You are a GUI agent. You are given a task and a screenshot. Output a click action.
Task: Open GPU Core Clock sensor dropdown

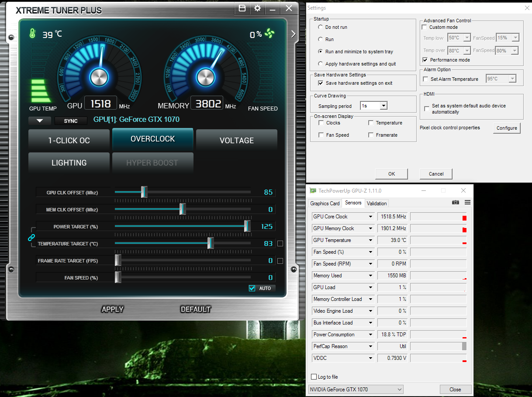pyautogui.click(x=371, y=217)
